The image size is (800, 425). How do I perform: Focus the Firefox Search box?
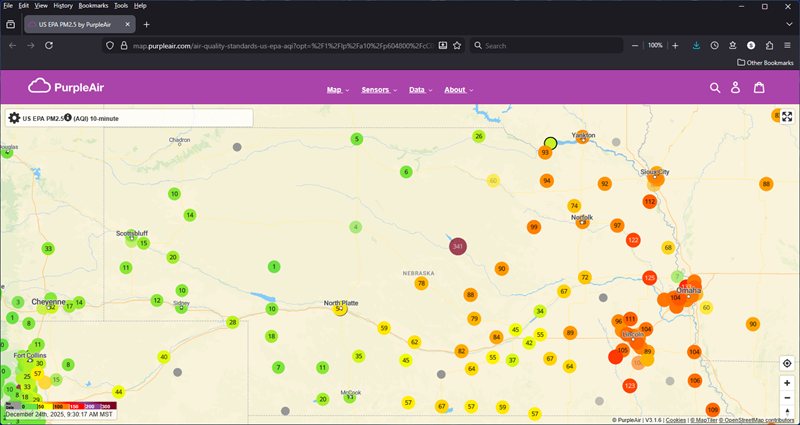pyautogui.click(x=546, y=45)
